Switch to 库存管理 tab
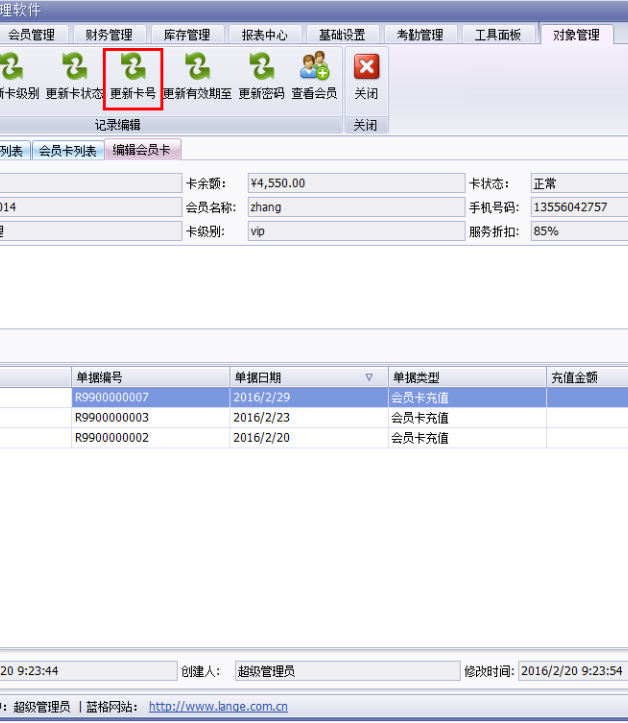The width and height of the screenshot is (628, 723). 187,35
